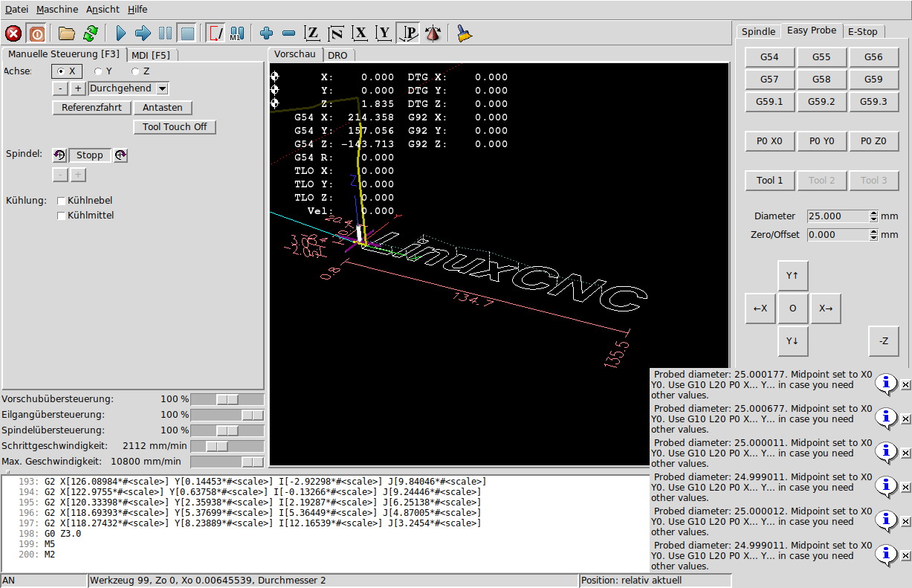Enable the Kühlnebel checkbox
The height and width of the screenshot is (588, 912).
point(62,201)
